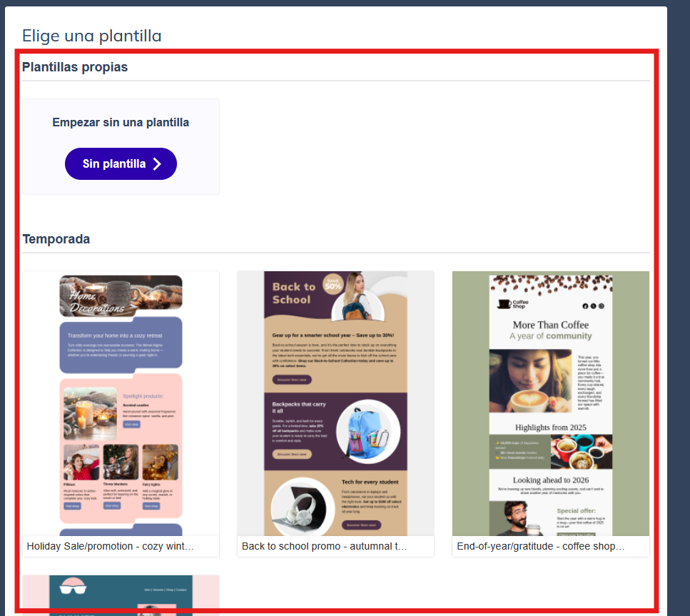Click the 'Empezar sin una plantilla' heading
The image size is (690, 616).
[x=121, y=122]
